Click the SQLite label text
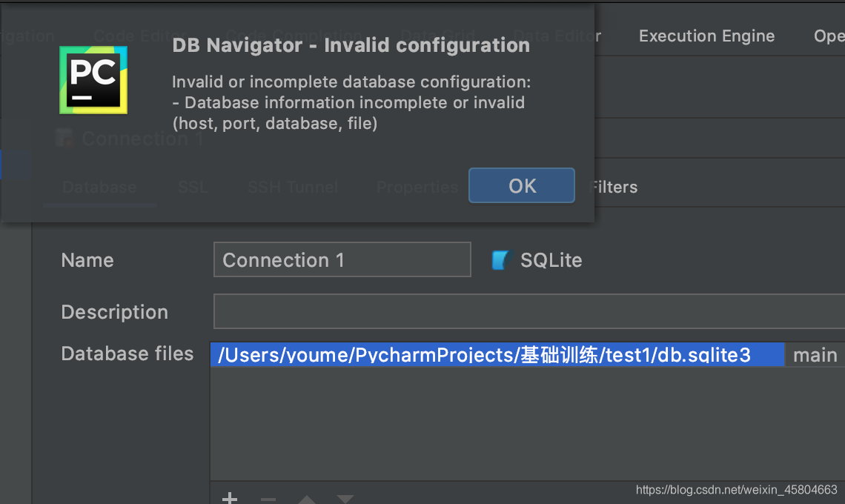 551,260
